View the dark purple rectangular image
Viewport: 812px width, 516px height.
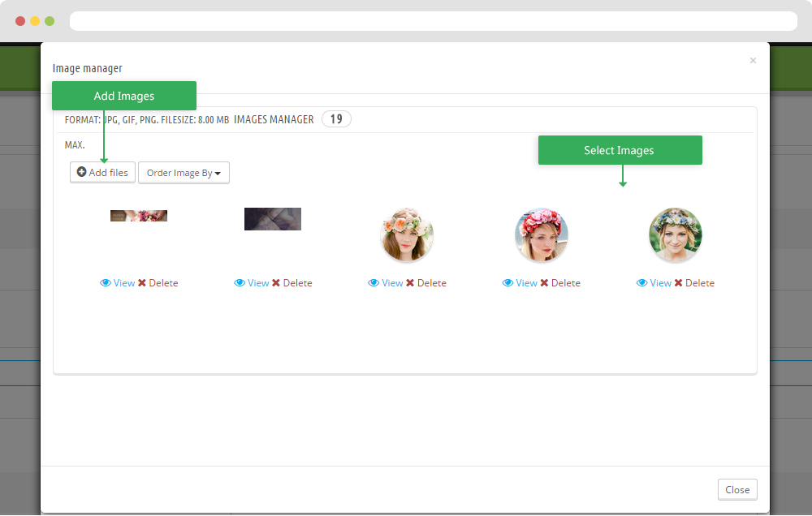tap(252, 283)
